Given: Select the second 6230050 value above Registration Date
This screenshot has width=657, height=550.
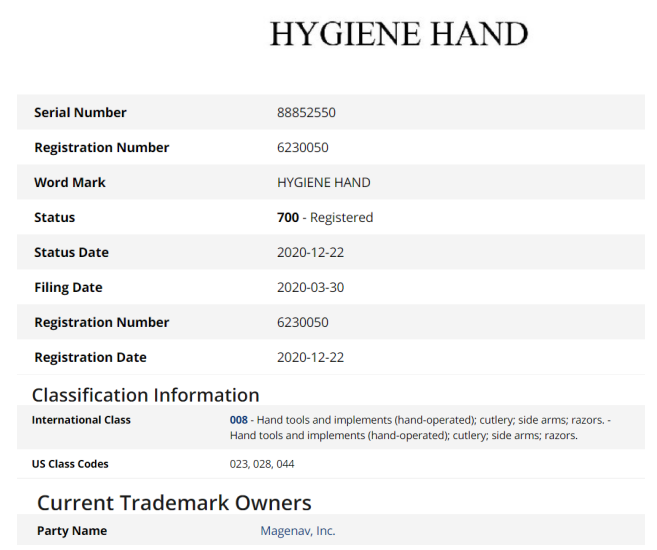Looking at the screenshot, I should click(x=303, y=322).
